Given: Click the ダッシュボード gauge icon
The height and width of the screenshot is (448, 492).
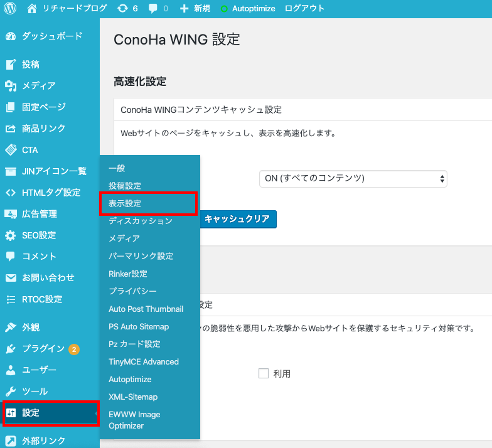Looking at the screenshot, I should tap(10, 36).
